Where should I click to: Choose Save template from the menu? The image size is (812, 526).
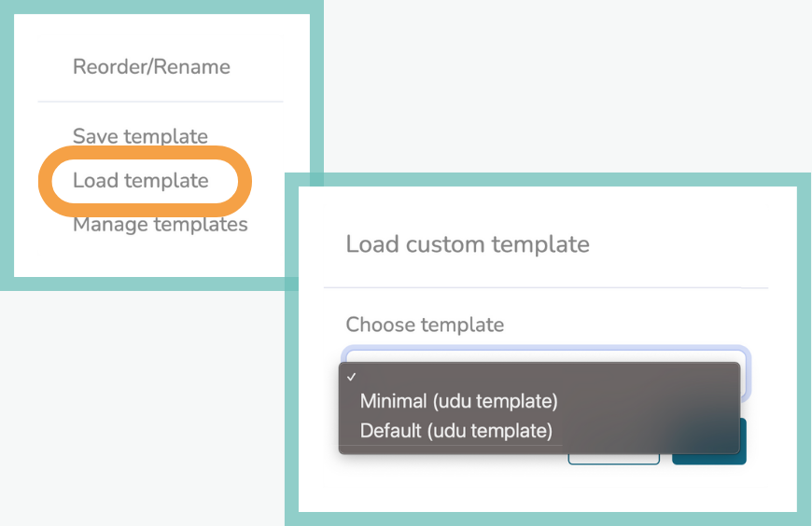pyautogui.click(x=140, y=136)
